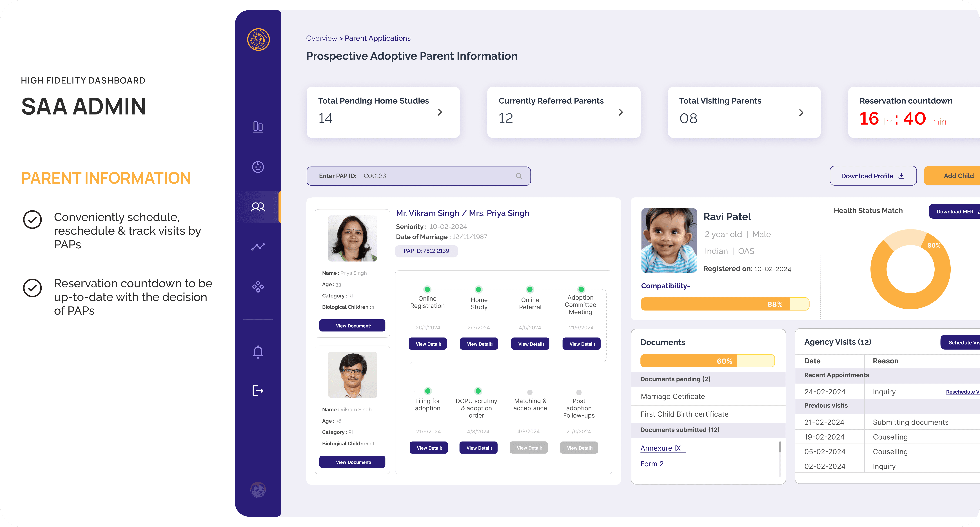Expand Currently Referred Parents chevron
The width and height of the screenshot is (980, 527).
(620, 112)
